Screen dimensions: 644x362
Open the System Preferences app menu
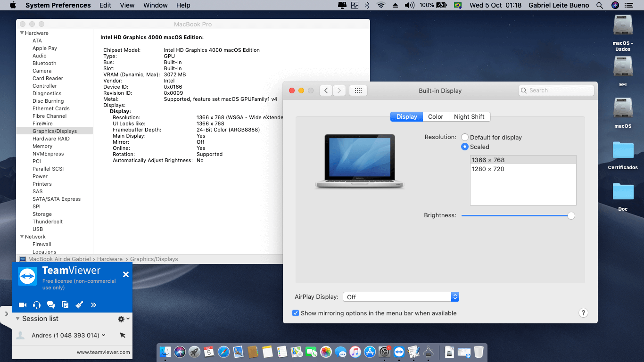[58, 5]
